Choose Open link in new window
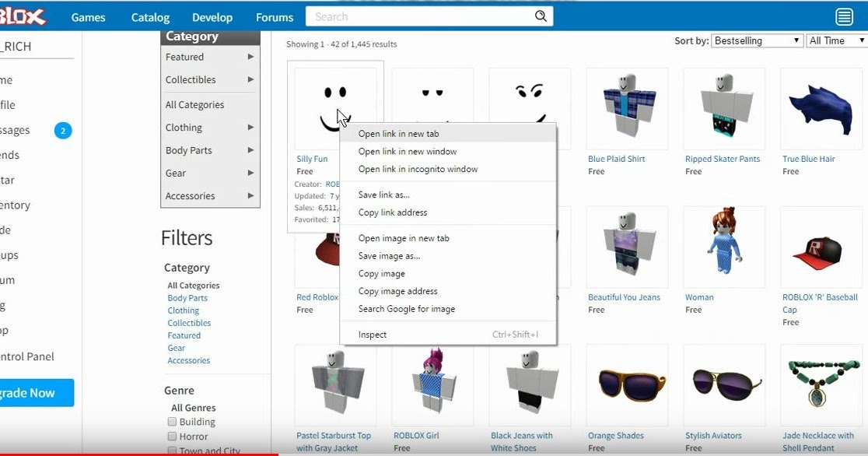The width and height of the screenshot is (868, 456). (449, 151)
